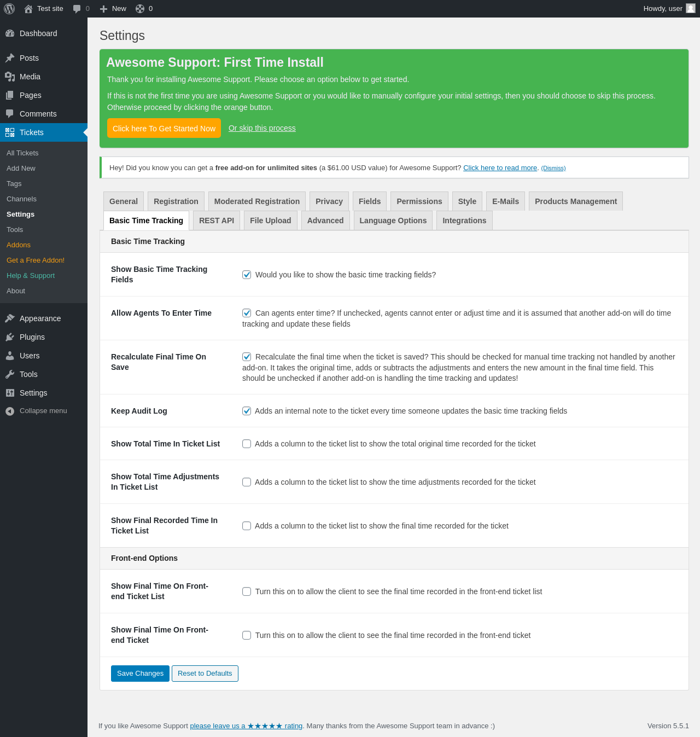
Task: Click here To Get Started Now button
Action: tap(164, 128)
